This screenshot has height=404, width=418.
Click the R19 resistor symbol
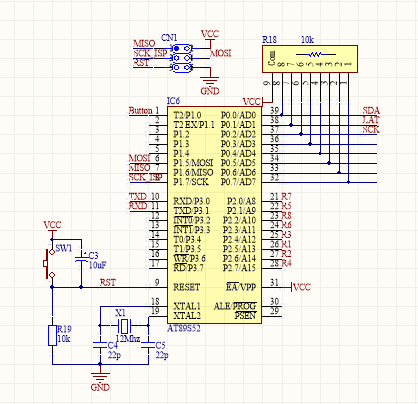pyautogui.click(x=52, y=335)
